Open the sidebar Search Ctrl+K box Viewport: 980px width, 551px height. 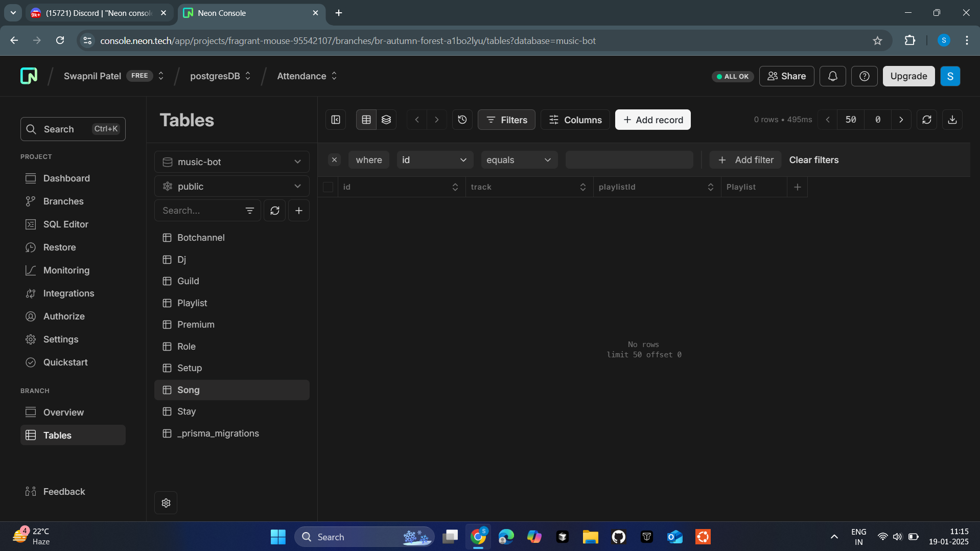(x=73, y=129)
